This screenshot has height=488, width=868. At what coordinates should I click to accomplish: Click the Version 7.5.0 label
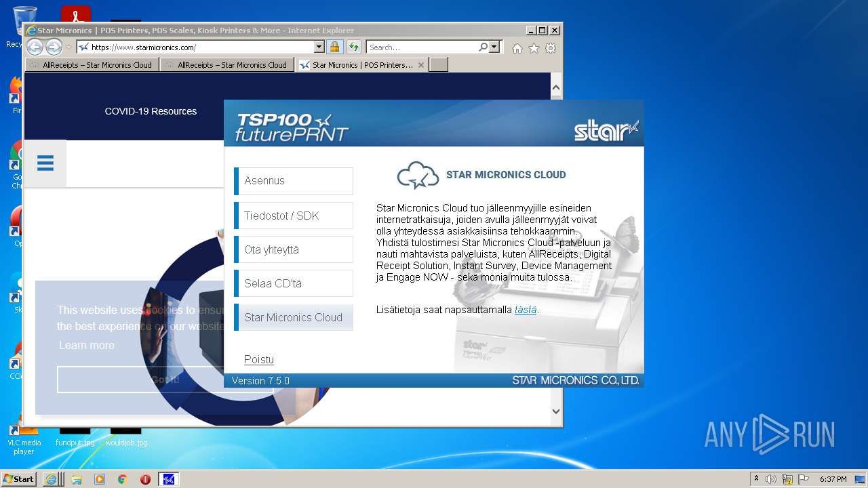tap(260, 381)
